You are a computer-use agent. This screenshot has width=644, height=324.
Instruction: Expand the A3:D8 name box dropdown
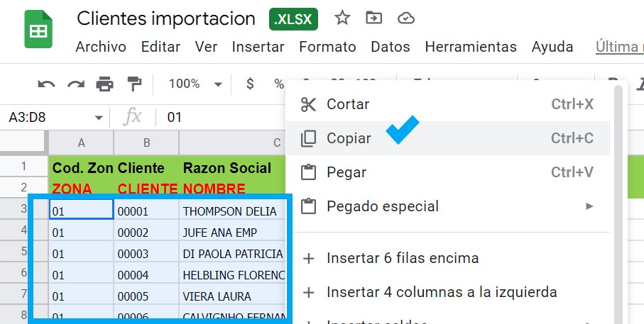(x=99, y=118)
